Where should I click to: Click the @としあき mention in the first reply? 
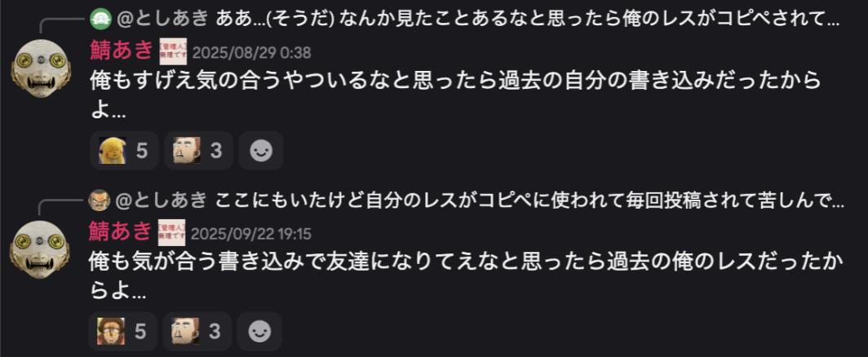[x=162, y=18]
